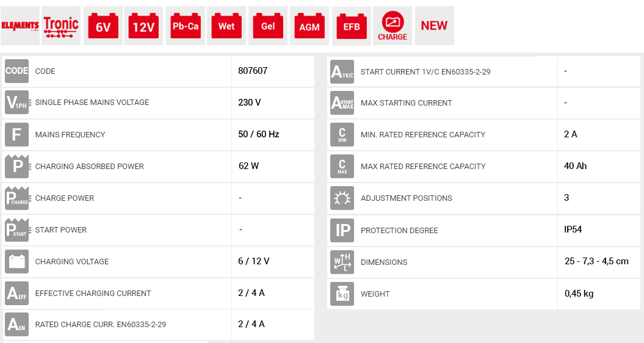
Task: Click the weight kg icon
Action: [x=342, y=294]
